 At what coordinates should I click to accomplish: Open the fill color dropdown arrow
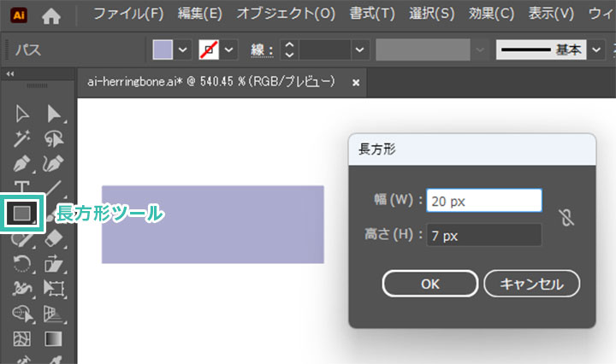tap(184, 50)
